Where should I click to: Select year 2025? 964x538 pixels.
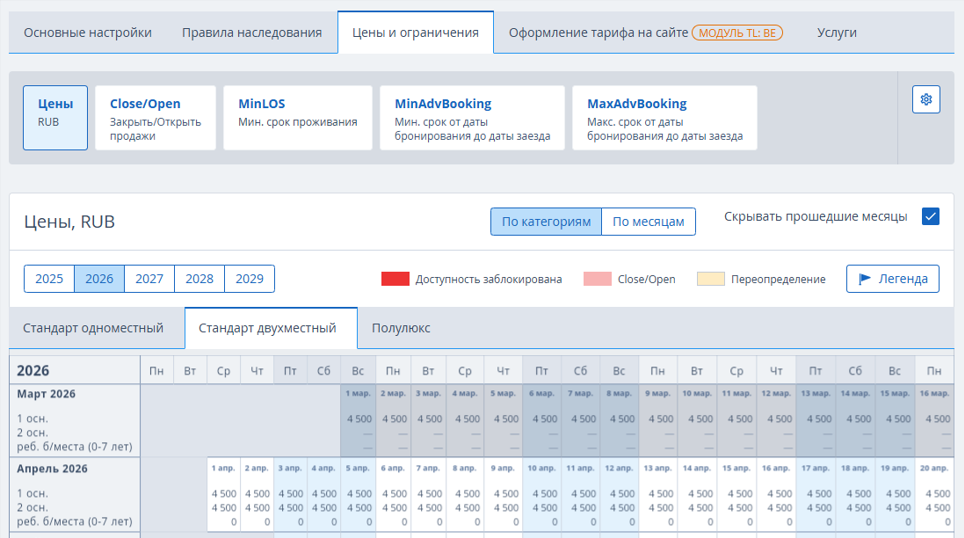pos(49,279)
